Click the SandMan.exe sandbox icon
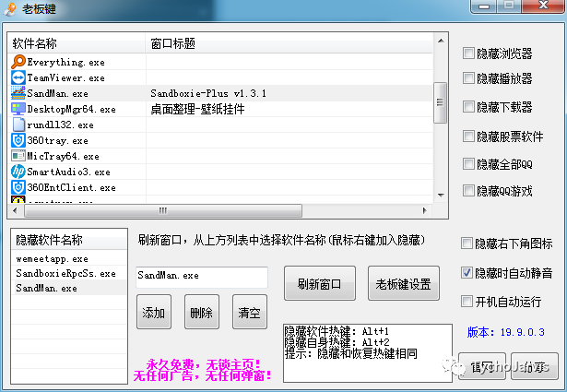Screen dimensions: 567x392 tap(18, 93)
